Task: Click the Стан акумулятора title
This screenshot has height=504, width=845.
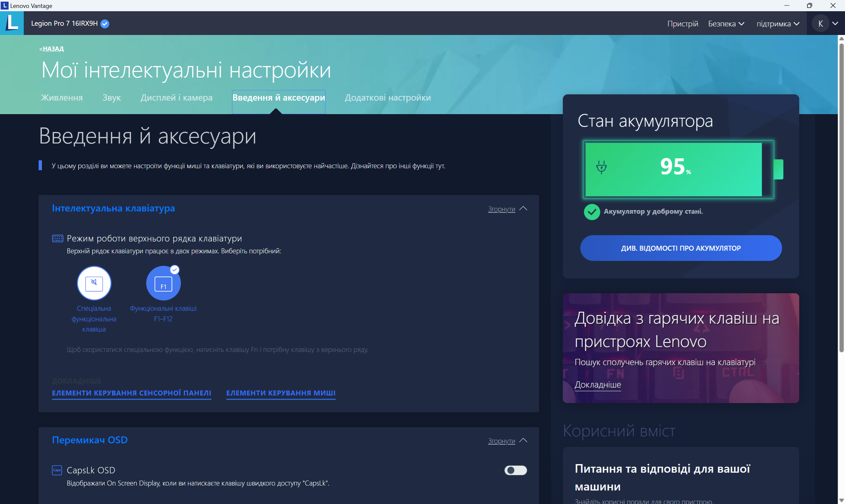Action: (645, 121)
